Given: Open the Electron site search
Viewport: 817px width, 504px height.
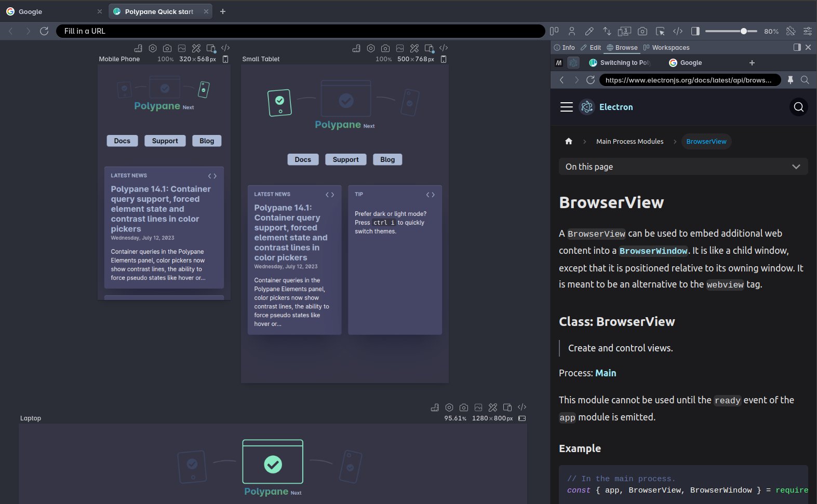Looking at the screenshot, I should tap(799, 107).
